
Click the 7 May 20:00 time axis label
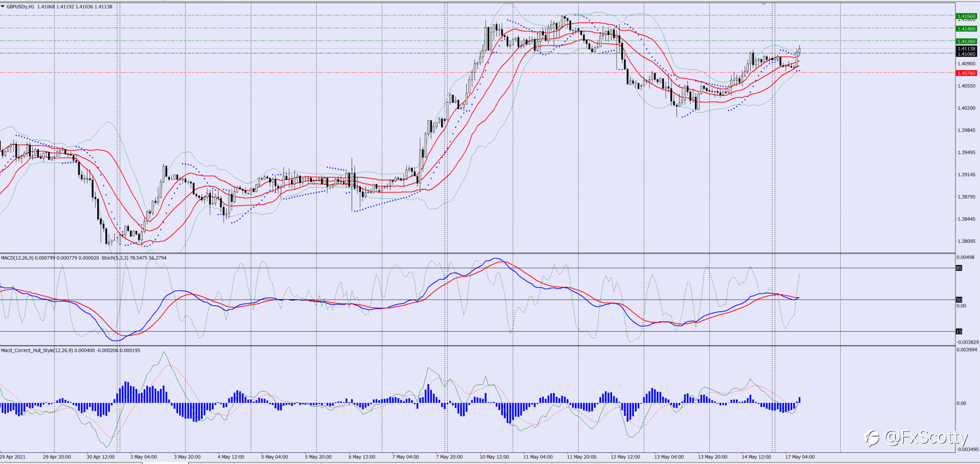coord(449,457)
